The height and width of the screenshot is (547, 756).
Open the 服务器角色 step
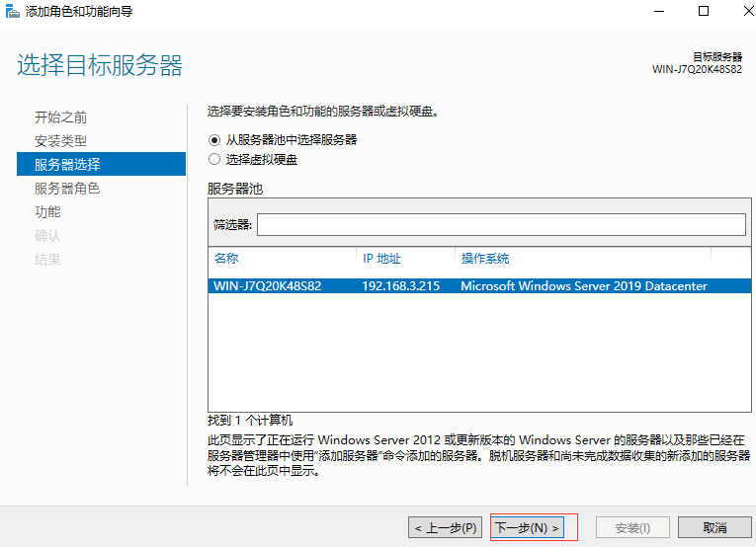click(67, 189)
